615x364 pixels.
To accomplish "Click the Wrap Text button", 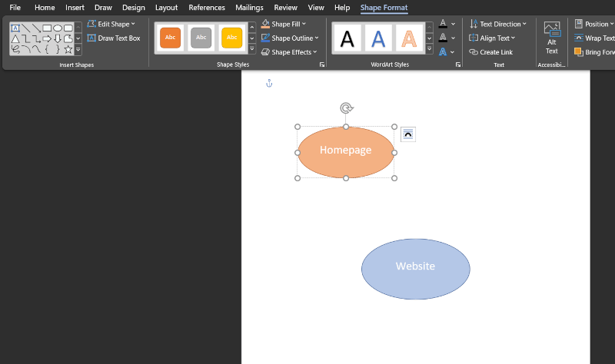I will coord(594,38).
